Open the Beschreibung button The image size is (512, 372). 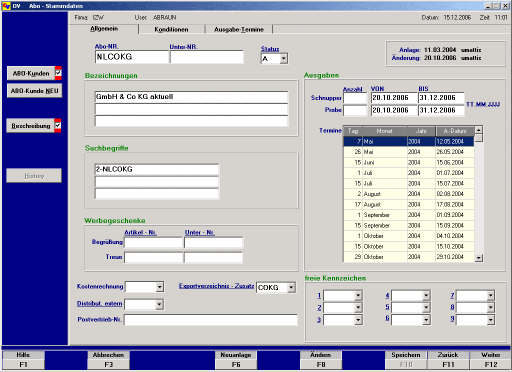(x=31, y=126)
